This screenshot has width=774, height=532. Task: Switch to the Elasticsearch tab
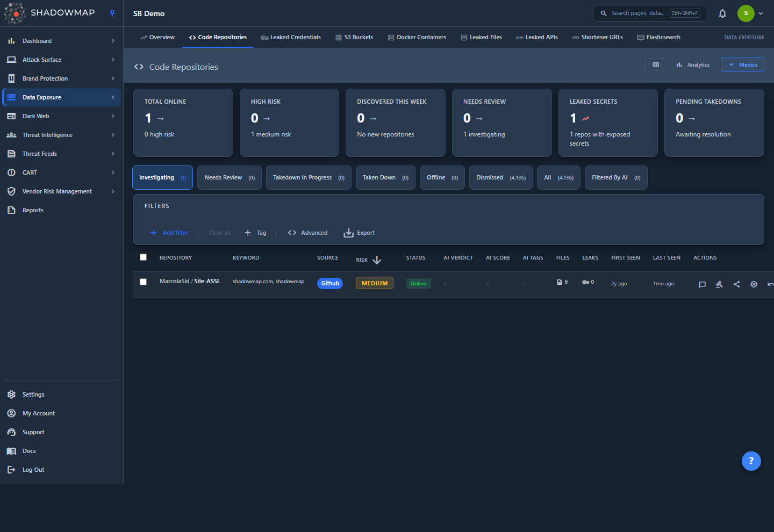[659, 38]
